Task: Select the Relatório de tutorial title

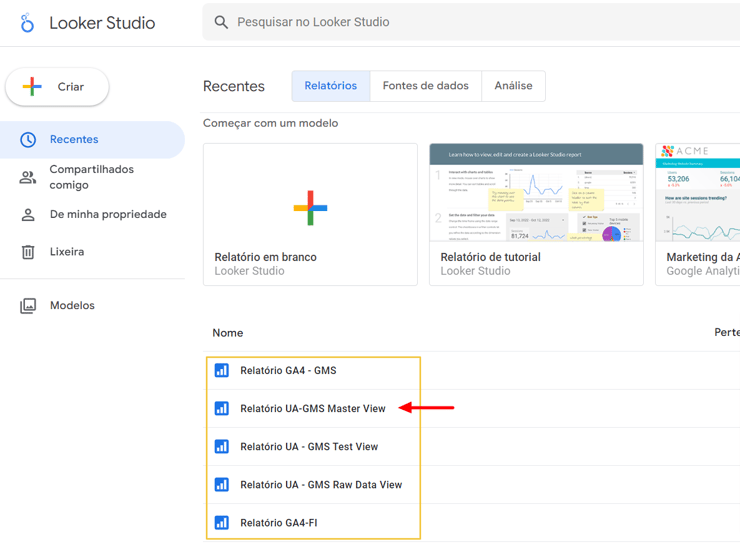Action: (x=490, y=257)
